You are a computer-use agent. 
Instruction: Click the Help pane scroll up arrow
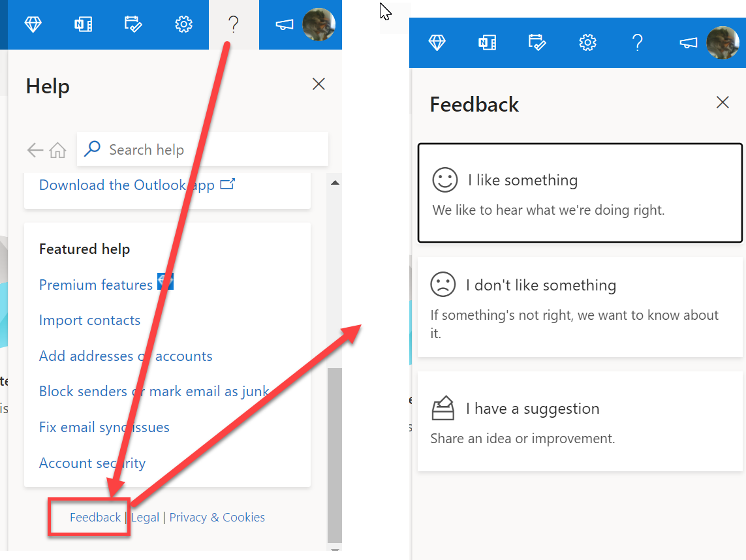[x=335, y=183]
